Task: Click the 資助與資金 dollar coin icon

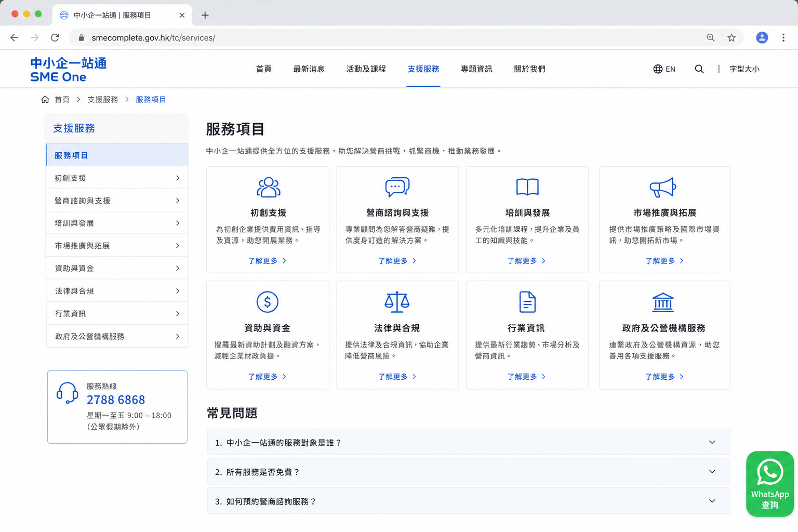Action: 268,302
